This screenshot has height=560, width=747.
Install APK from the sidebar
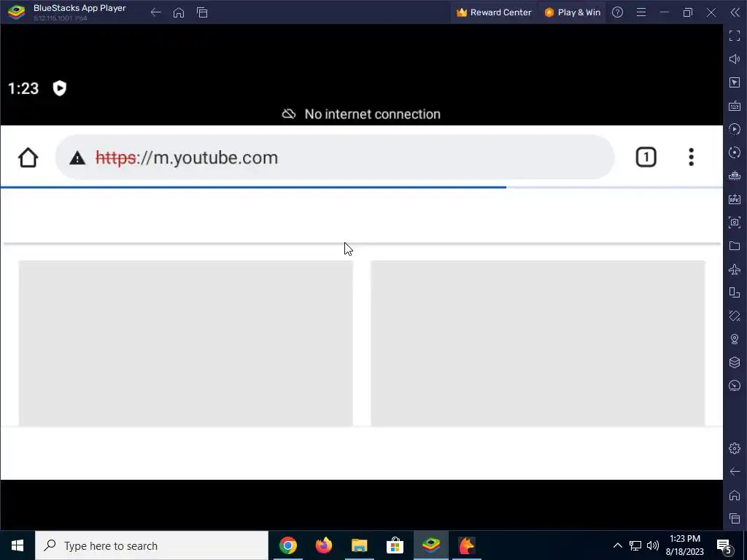click(x=735, y=199)
